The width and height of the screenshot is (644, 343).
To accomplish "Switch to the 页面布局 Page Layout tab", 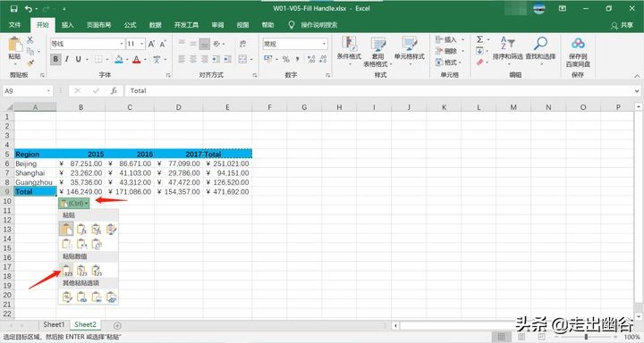I will coord(98,25).
